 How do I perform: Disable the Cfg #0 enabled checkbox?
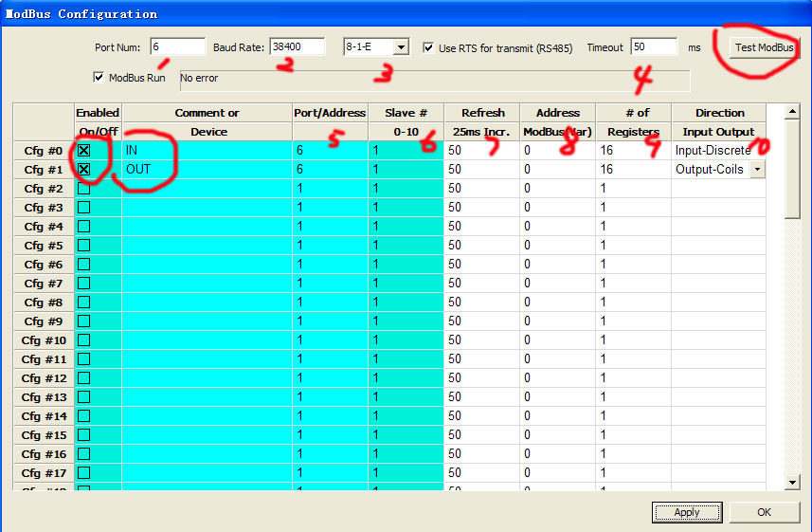click(x=84, y=151)
